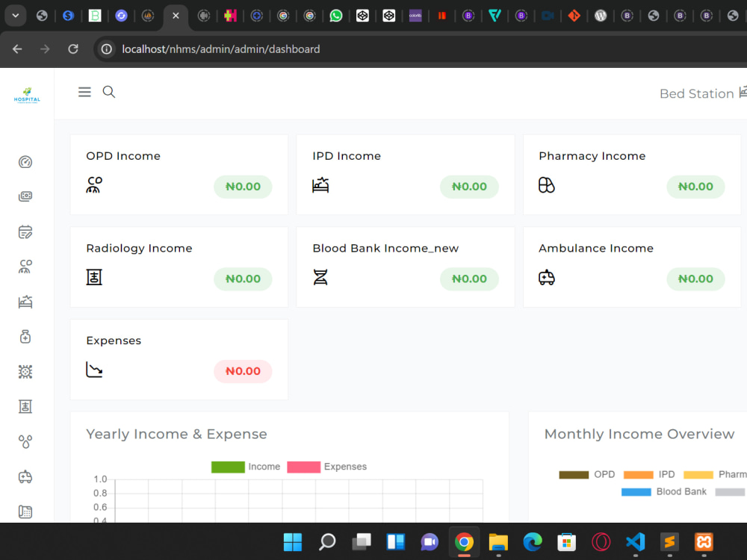This screenshot has height=560, width=747.
Task: Toggle the pink Expenses legend swatch
Action: (303, 467)
